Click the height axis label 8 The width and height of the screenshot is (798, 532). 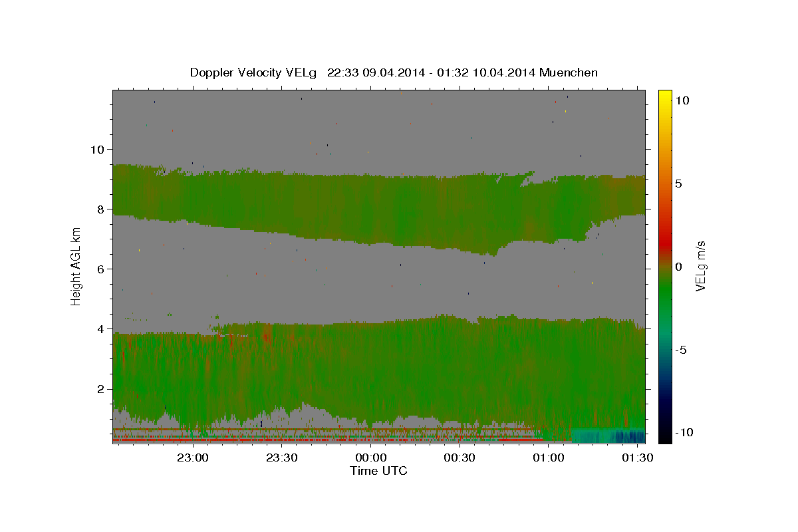(x=100, y=209)
